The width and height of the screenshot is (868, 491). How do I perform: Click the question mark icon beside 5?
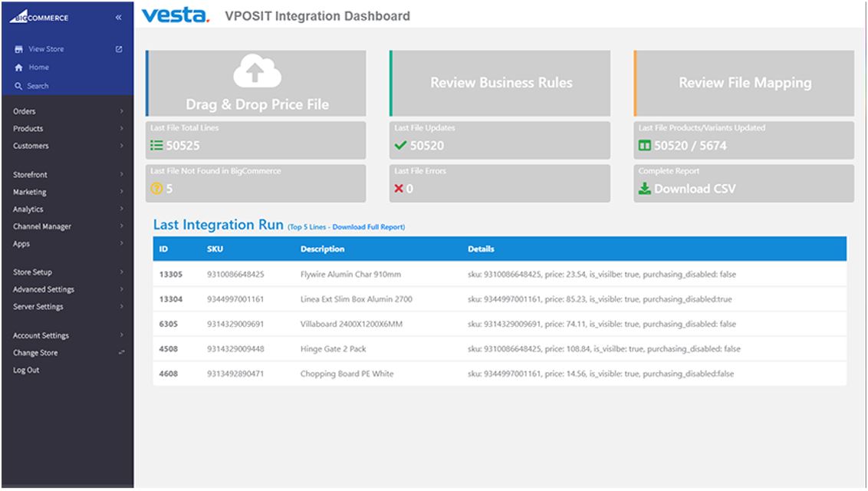point(156,189)
